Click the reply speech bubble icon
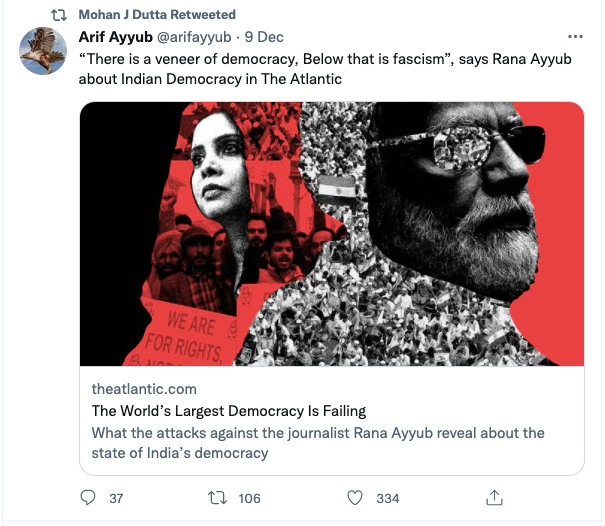Viewport: 605px width, 526px height. click(88, 498)
